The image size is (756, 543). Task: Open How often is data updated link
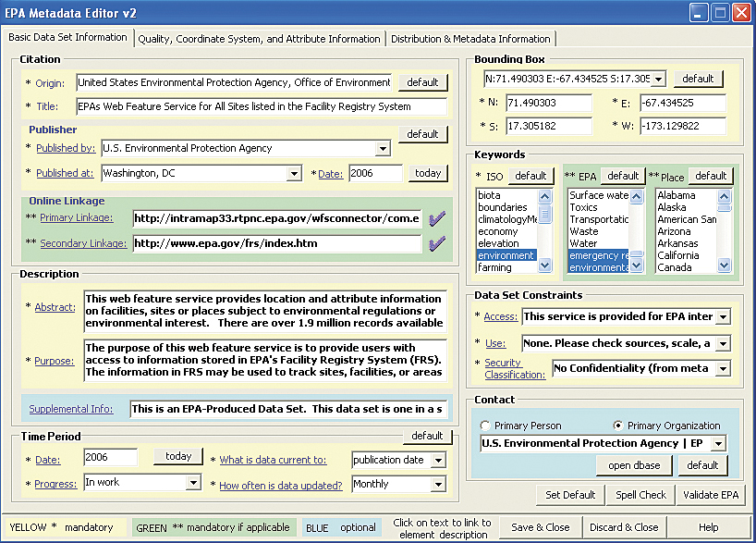281,486
